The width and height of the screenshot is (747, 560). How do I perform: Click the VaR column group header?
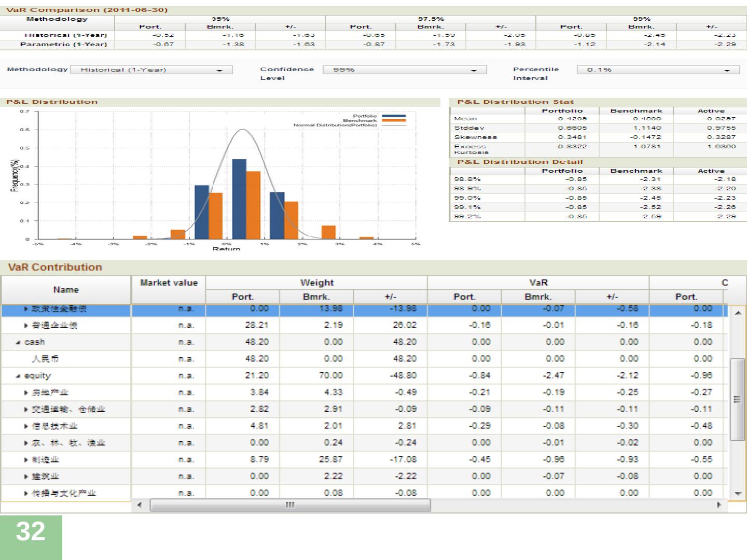coord(538,283)
